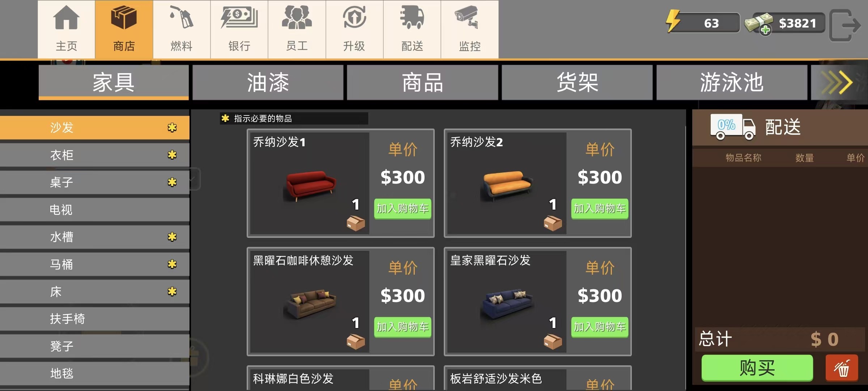Screen dimensions: 868x391
Task: Select 电视 TV category
Action: (x=95, y=210)
